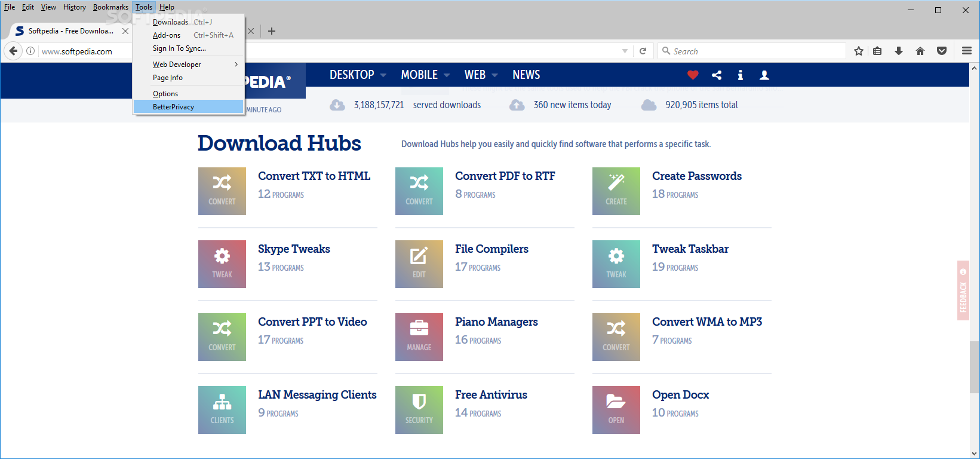Open the Create Passwords tile icon
This screenshot has width=980, height=459.
click(x=616, y=191)
